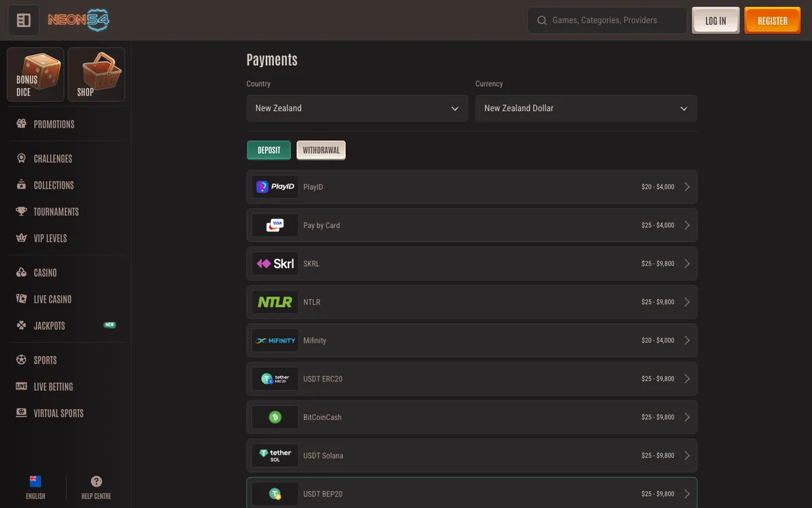Expand the SKRL row chevron
Screen dimensions: 812x508
[687, 263]
